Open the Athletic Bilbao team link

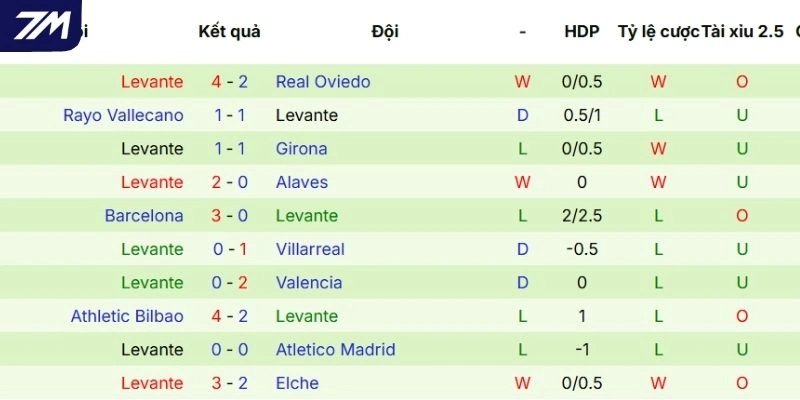point(127,316)
